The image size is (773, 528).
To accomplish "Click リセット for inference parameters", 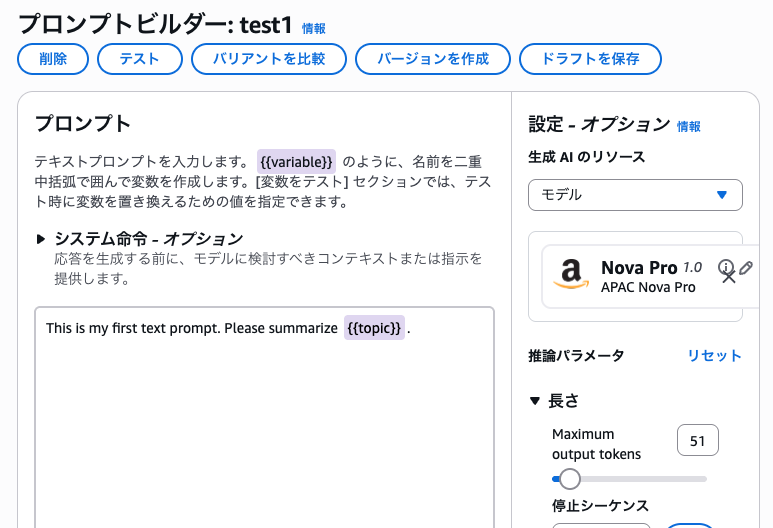I will (x=714, y=356).
